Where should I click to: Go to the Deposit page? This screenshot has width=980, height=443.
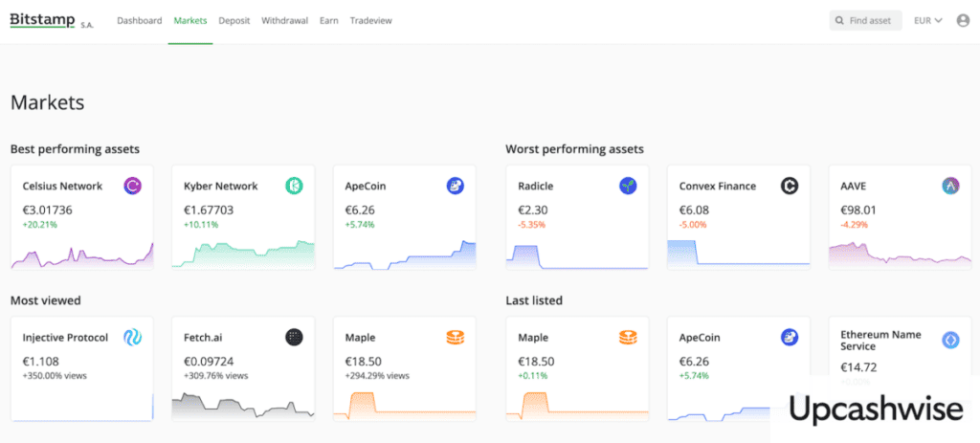234,21
